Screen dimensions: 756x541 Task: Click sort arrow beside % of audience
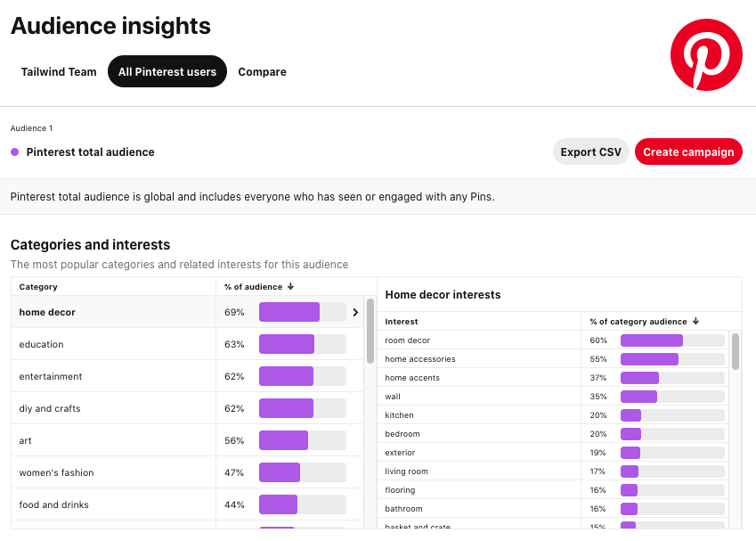click(x=291, y=287)
